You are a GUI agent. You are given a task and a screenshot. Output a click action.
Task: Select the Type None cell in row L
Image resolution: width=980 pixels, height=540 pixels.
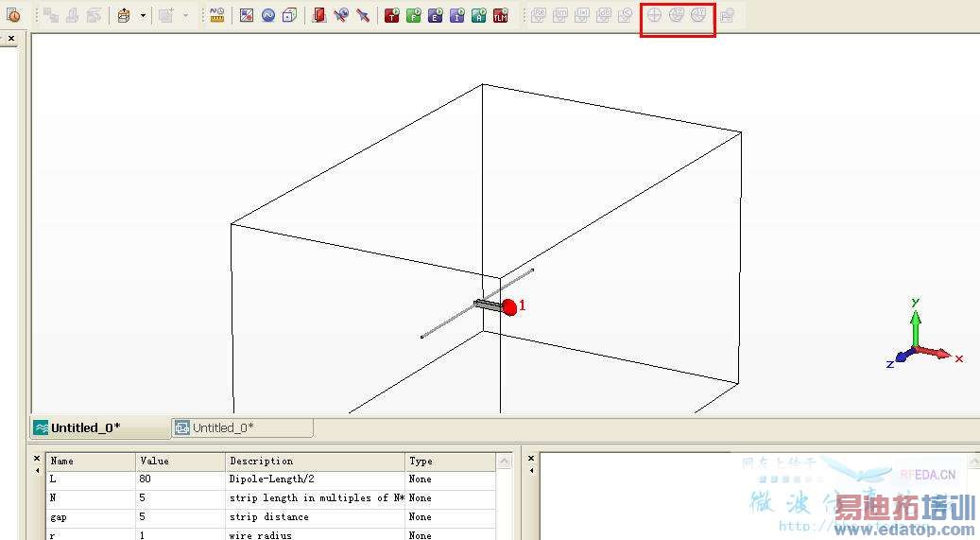click(x=451, y=479)
